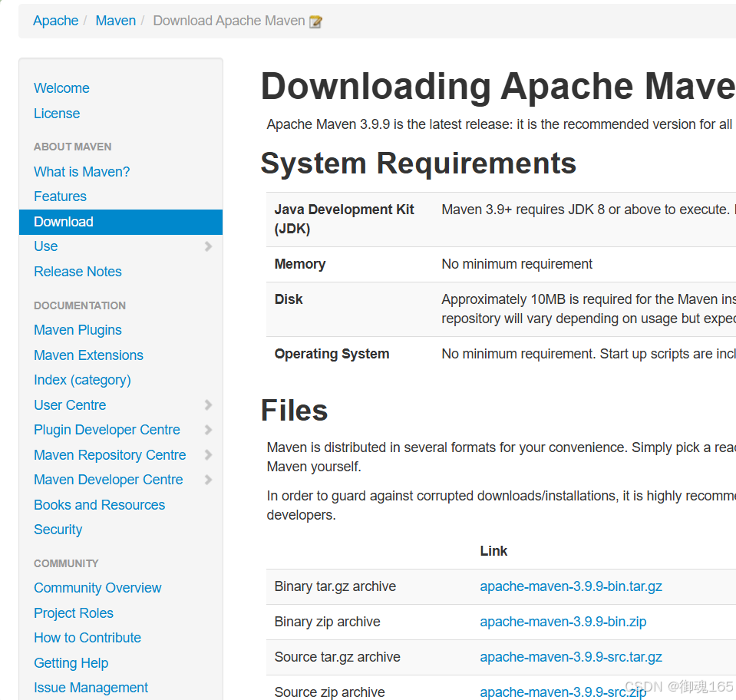Download apache-maven-3.9.9-src.zip
The image size is (736, 700).
coord(563,692)
